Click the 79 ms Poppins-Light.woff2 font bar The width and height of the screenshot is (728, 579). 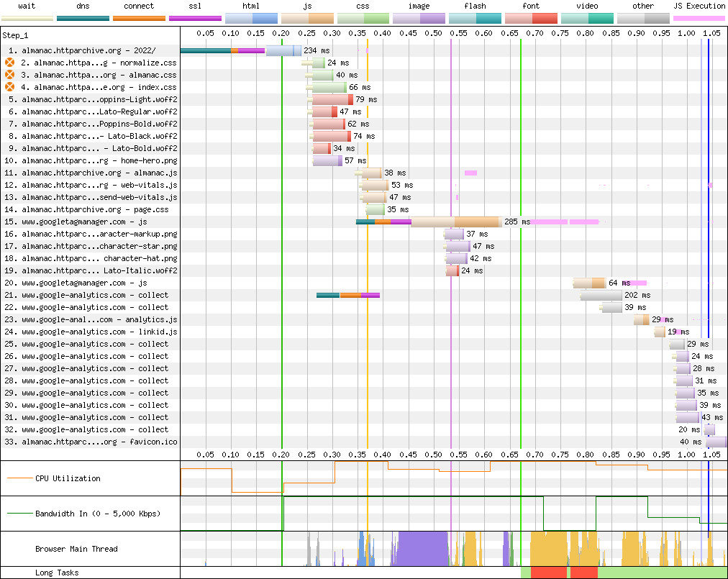click(x=332, y=99)
